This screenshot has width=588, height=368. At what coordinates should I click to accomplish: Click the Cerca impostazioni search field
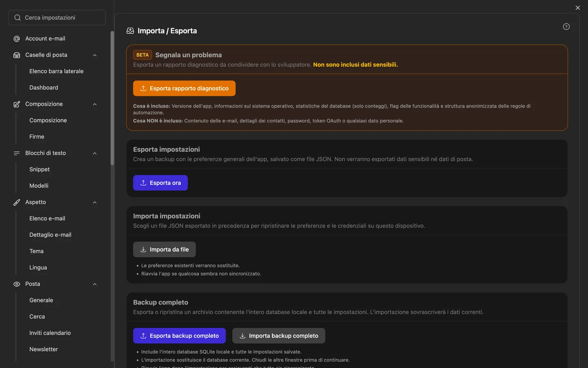(57, 18)
